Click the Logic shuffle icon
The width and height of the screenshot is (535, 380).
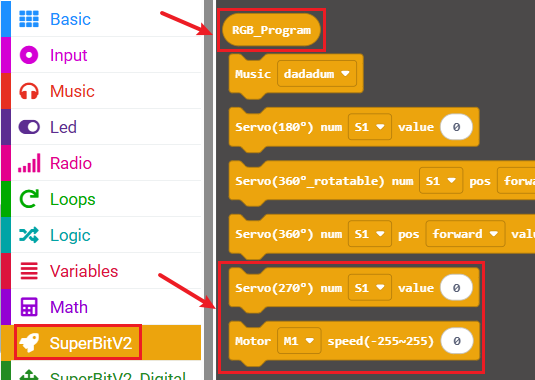pos(29,235)
